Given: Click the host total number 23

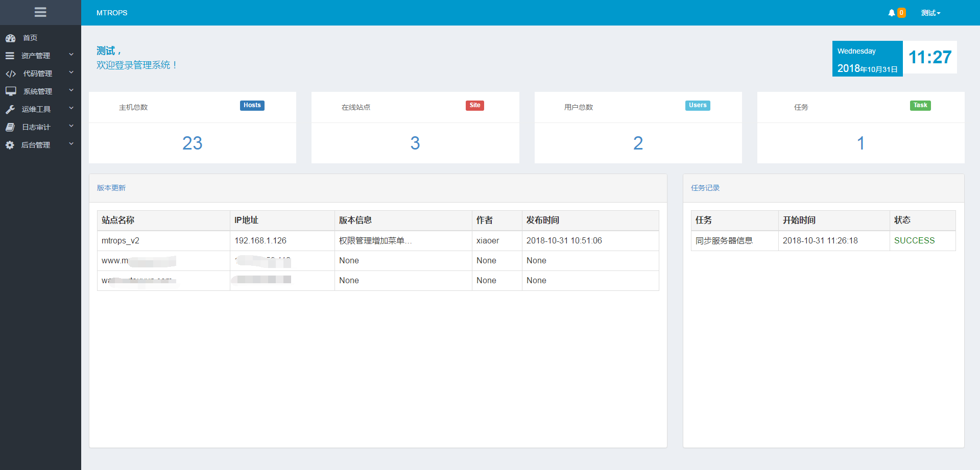Looking at the screenshot, I should point(193,143).
